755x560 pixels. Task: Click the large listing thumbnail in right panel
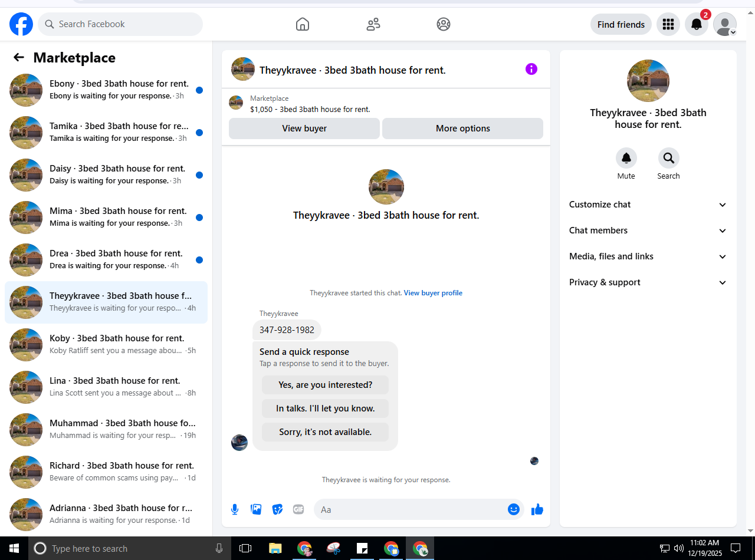click(x=648, y=81)
